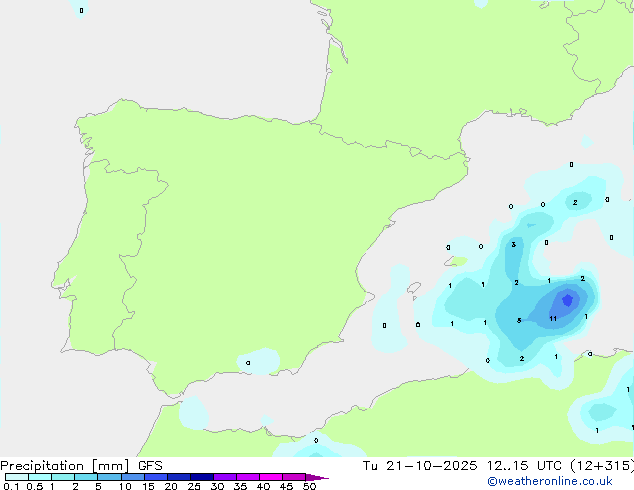The height and width of the screenshot is (490, 634).
Task: Click the legend label '35'
Action: 240,486
